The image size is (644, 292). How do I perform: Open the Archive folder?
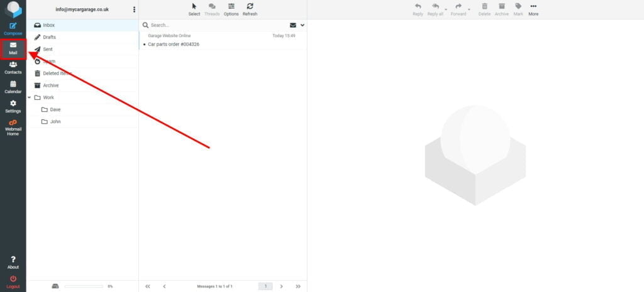coord(82,85)
